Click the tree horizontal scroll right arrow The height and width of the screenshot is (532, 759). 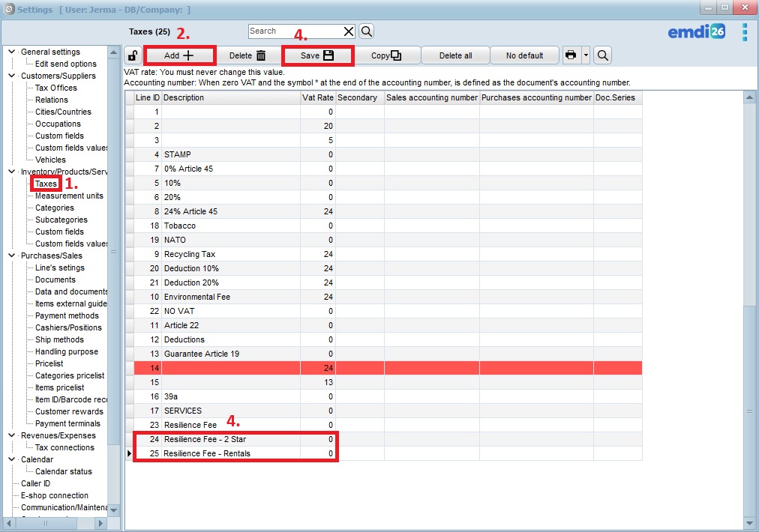coord(100,523)
